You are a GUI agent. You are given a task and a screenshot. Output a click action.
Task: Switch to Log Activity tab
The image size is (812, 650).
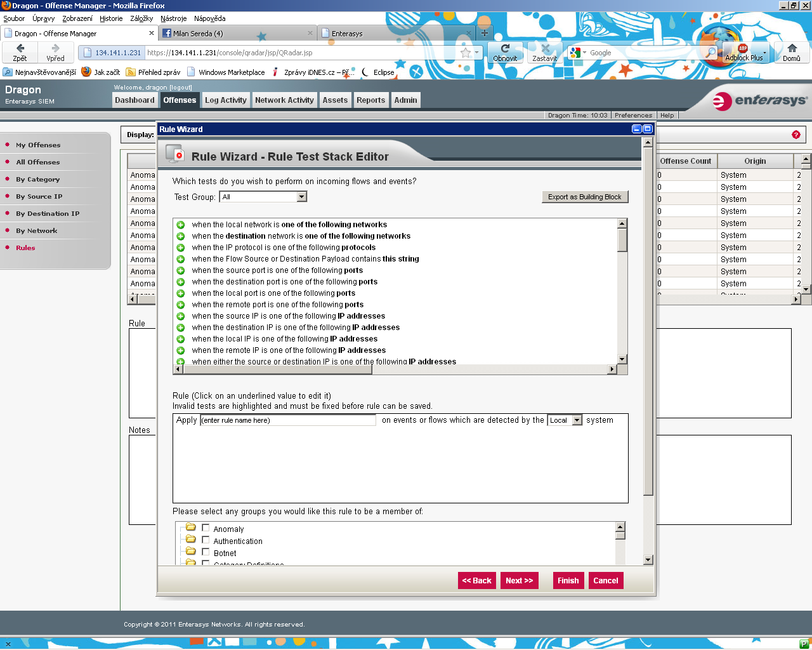(x=225, y=100)
